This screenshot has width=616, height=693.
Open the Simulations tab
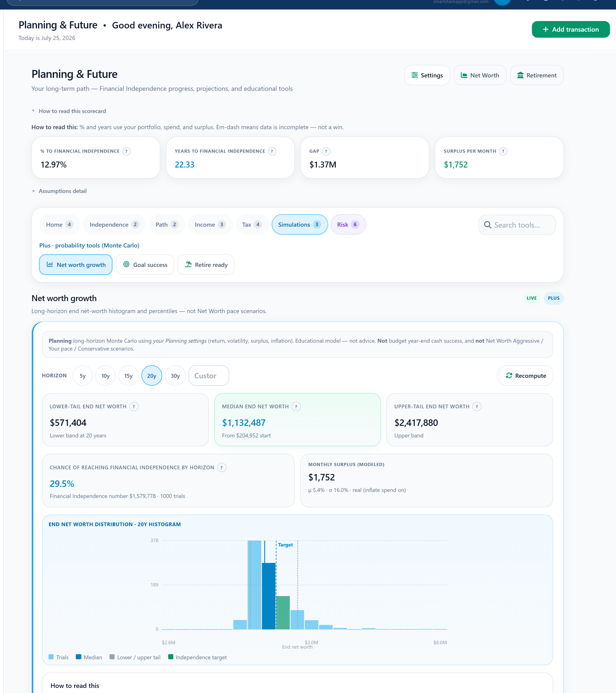coord(300,224)
